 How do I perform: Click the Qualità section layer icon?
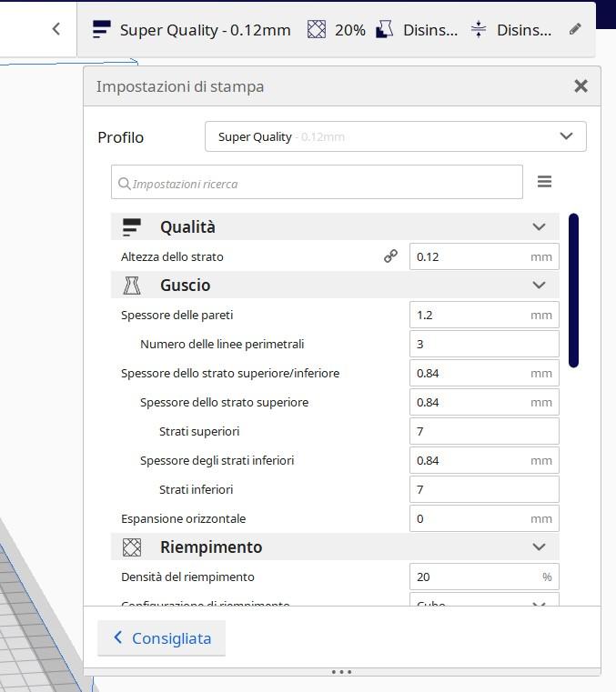point(132,227)
